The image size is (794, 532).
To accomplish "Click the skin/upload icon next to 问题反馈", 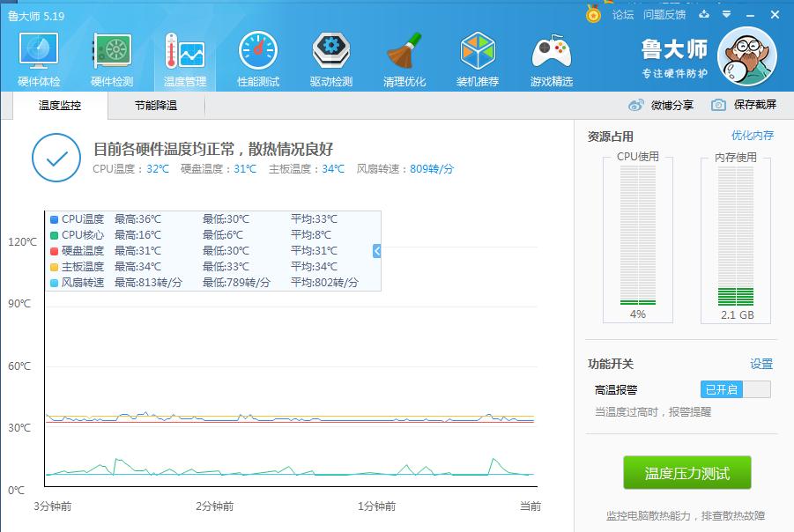I will (704, 15).
